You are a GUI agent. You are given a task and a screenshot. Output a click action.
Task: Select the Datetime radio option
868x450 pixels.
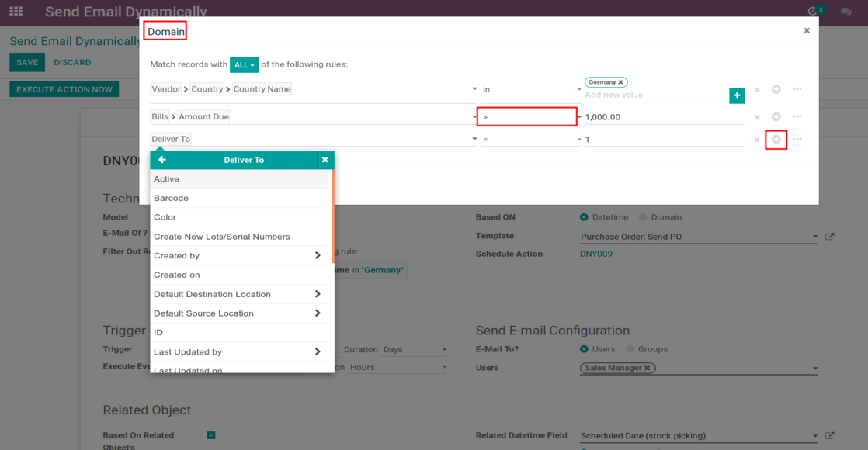click(x=584, y=217)
